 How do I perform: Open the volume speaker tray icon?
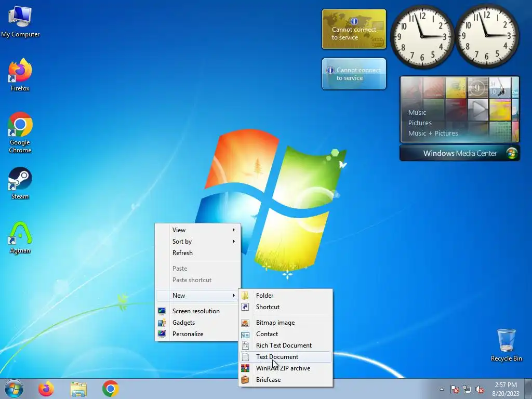480,389
